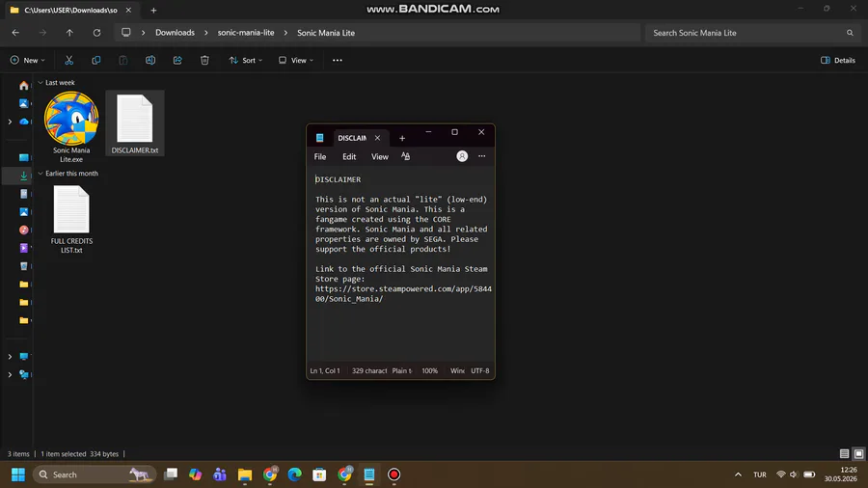Click the Share icon in toolbar
Image resolution: width=868 pixels, height=488 pixels.
pyautogui.click(x=177, y=60)
